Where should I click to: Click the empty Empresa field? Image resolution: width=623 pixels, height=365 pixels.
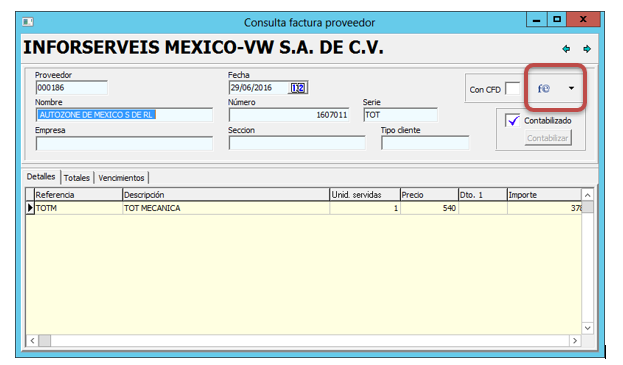[124, 143]
